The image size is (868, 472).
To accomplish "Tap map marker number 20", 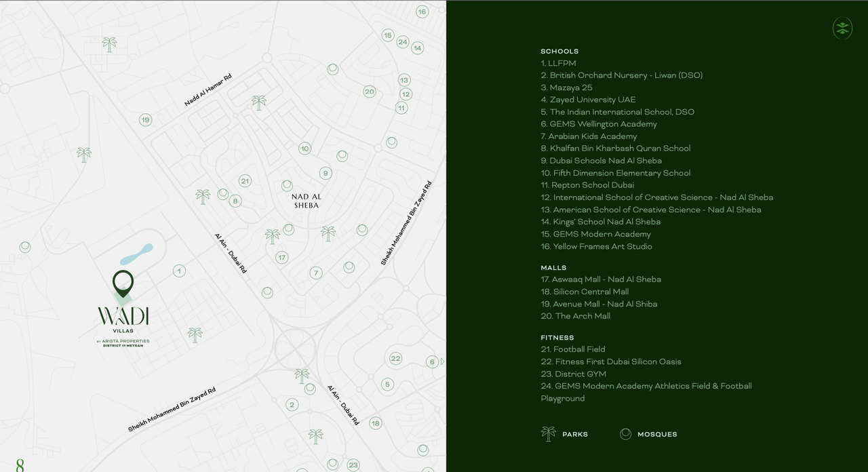I will coord(369,92).
